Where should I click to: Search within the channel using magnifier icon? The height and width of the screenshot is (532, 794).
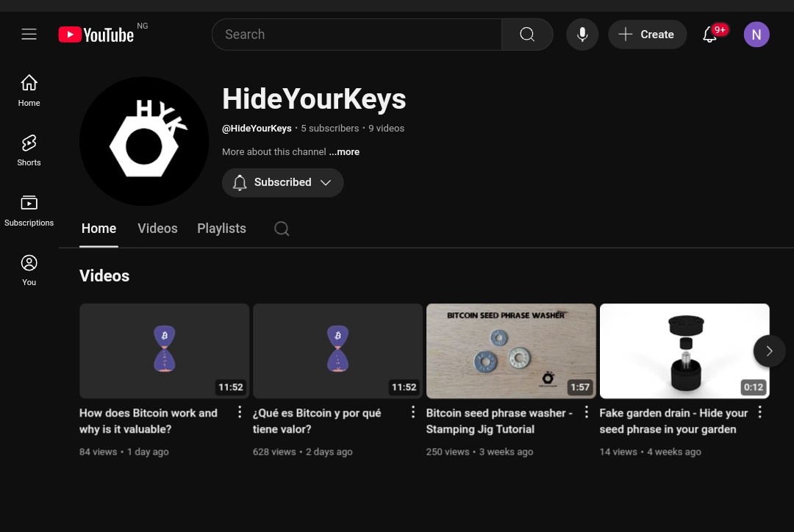coord(282,229)
